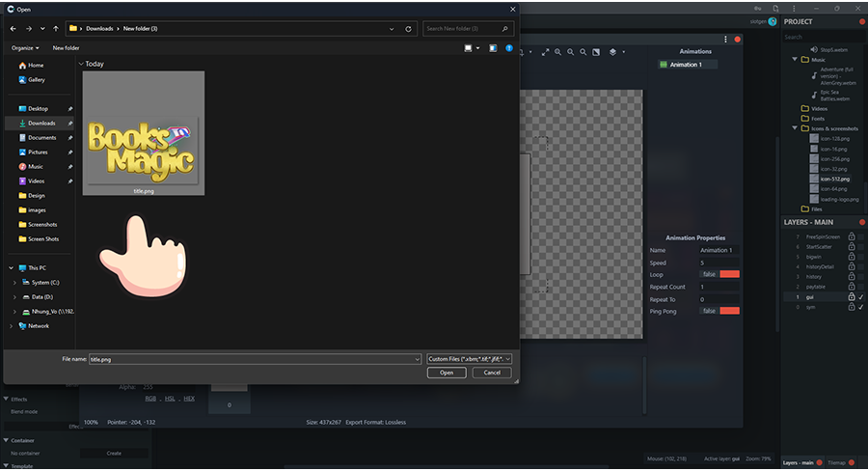Select loading-logo.png in Project panel
The width and height of the screenshot is (868, 471).
(x=835, y=200)
